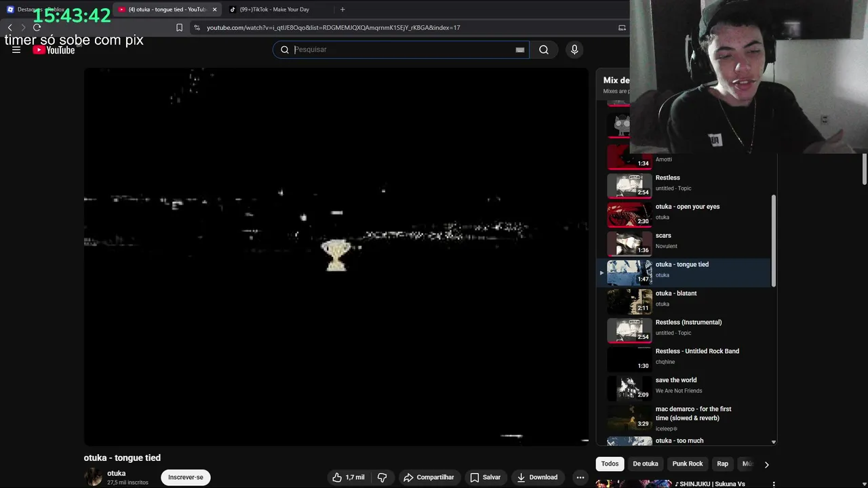
Task: Play otuka - open your eyes in playlist
Action: click(x=685, y=214)
